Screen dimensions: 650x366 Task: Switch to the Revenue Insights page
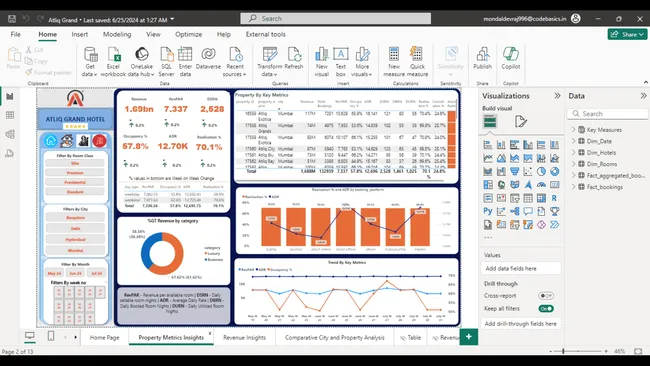(244, 337)
